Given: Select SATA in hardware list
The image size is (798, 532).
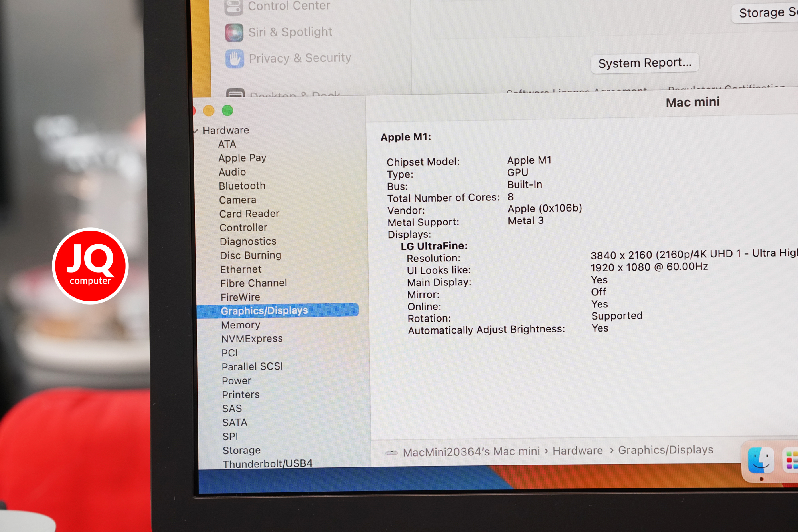Looking at the screenshot, I should tap(235, 422).
